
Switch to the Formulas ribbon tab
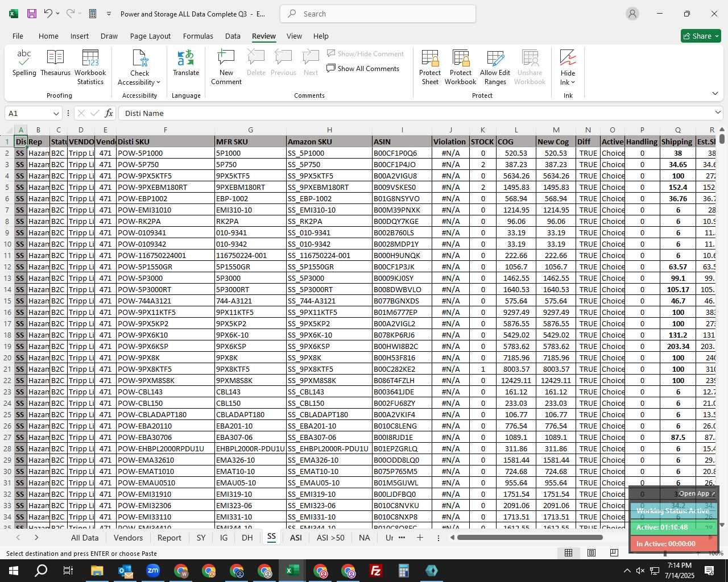pos(198,36)
